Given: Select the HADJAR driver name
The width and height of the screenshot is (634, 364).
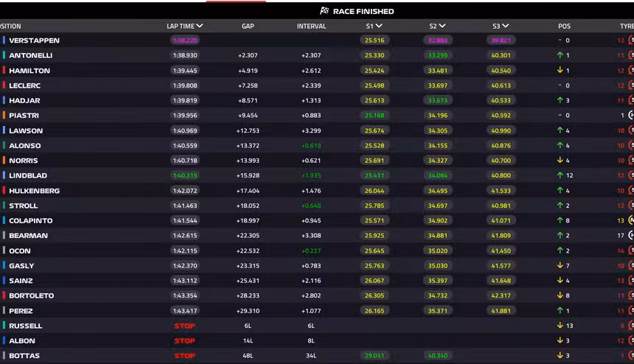Looking at the screenshot, I should click(24, 101).
